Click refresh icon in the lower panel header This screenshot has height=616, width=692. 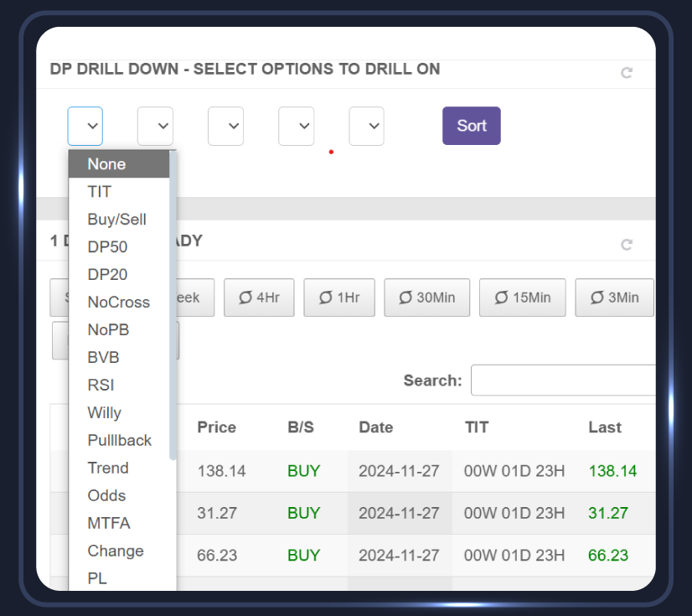pyautogui.click(x=626, y=245)
